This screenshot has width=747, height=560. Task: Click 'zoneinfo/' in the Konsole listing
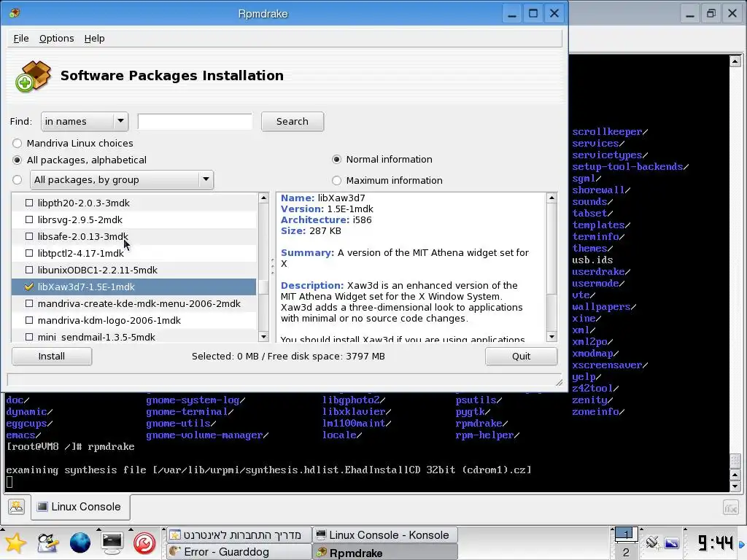[x=598, y=411]
